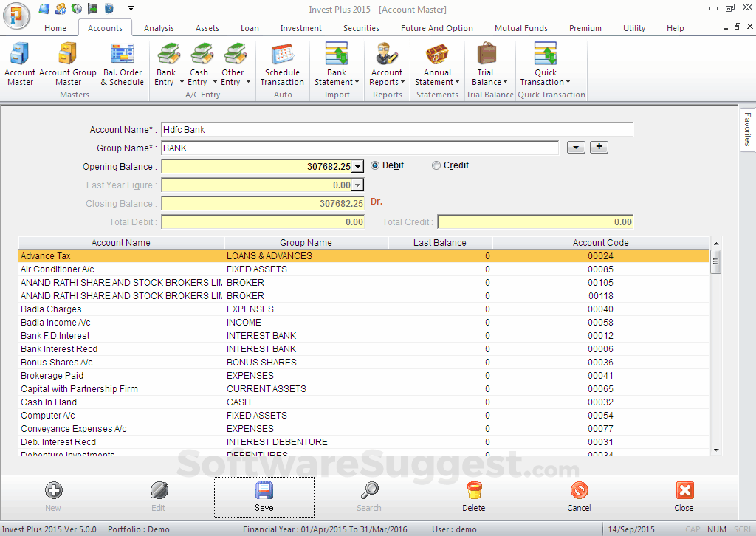Expand the Bank Entry dropdown arrow
The height and width of the screenshot is (536, 756).
182,83
